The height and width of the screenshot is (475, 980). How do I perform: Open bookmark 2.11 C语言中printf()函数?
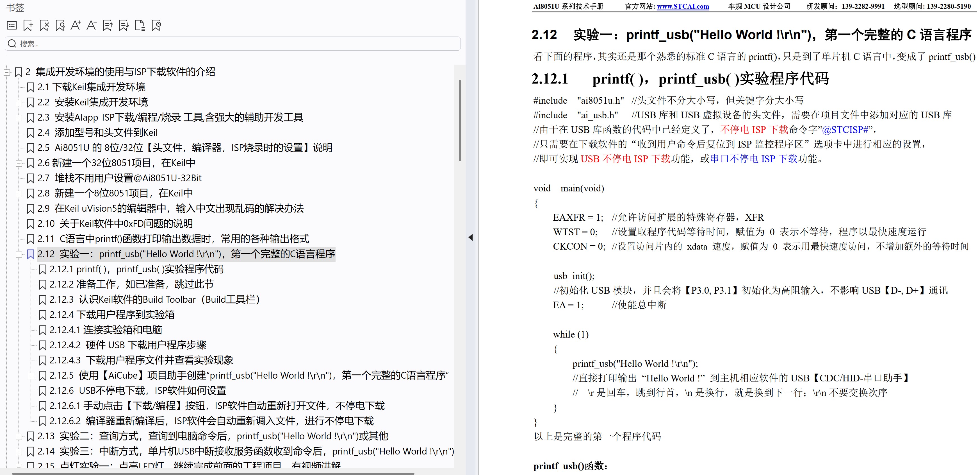click(173, 239)
